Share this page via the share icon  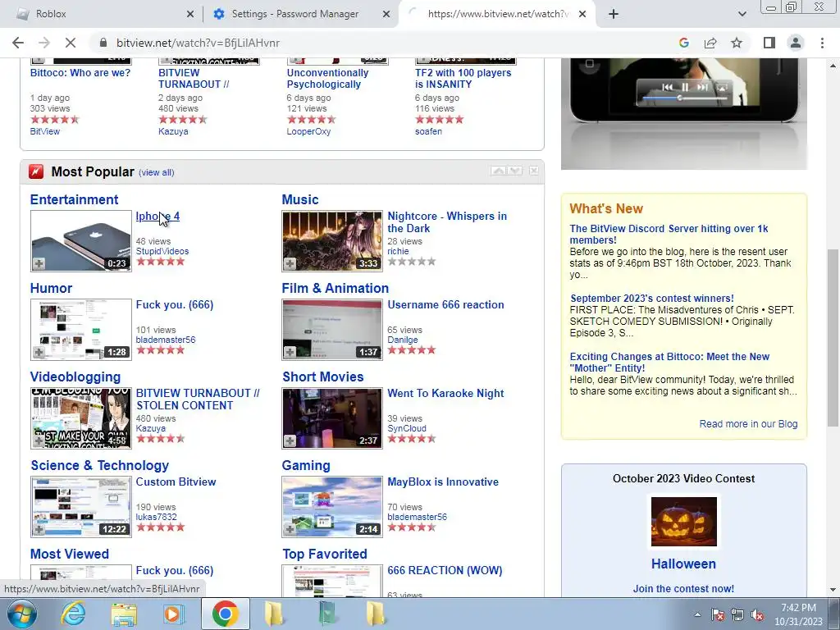(x=710, y=43)
